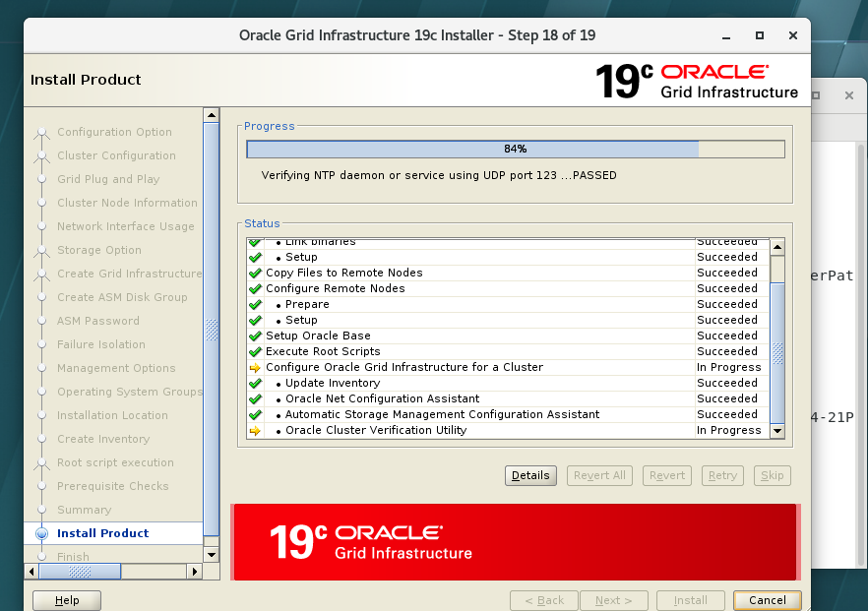The height and width of the screenshot is (611, 868).
Task: Click the steps panel scroll down arrow
Action: click(211, 555)
